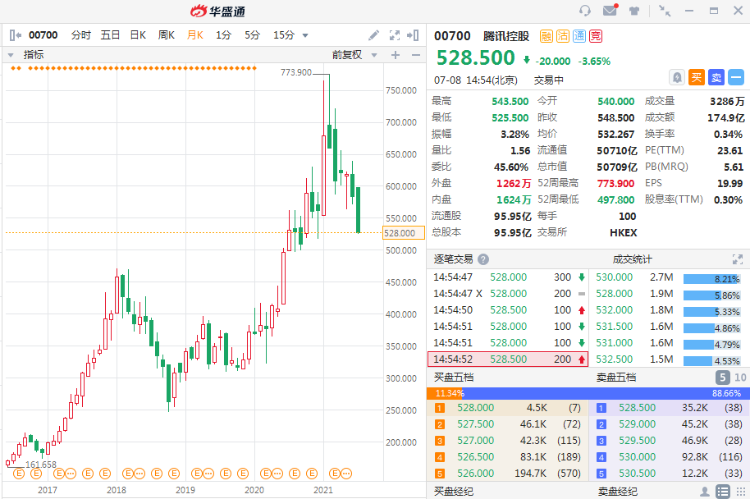750x499 pixels.
Task: Click the 总市值 value 50709亿
Action: (x=617, y=167)
